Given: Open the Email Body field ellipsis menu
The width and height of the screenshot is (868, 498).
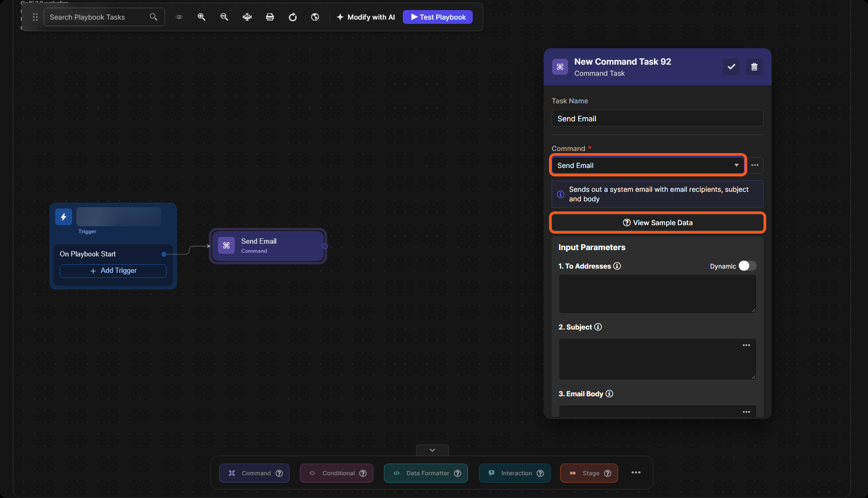Looking at the screenshot, I should (x=746, y=412).
